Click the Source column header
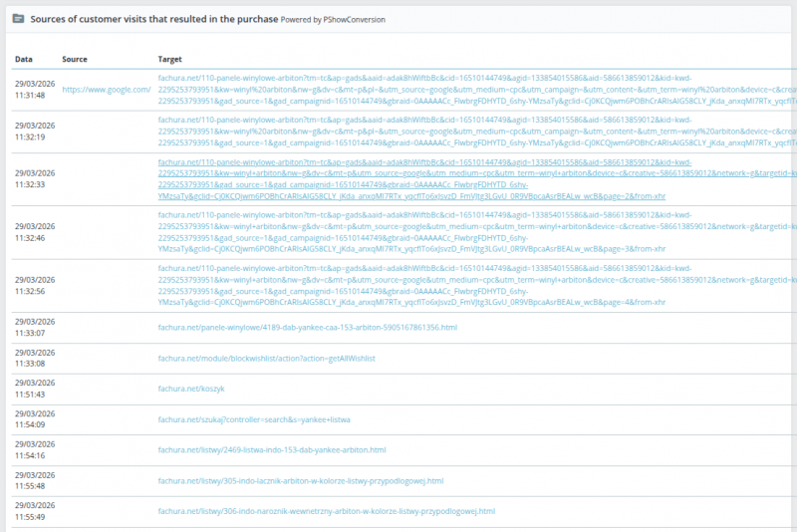The height and width of the screenshot is (532, 797). coord(75,59)
